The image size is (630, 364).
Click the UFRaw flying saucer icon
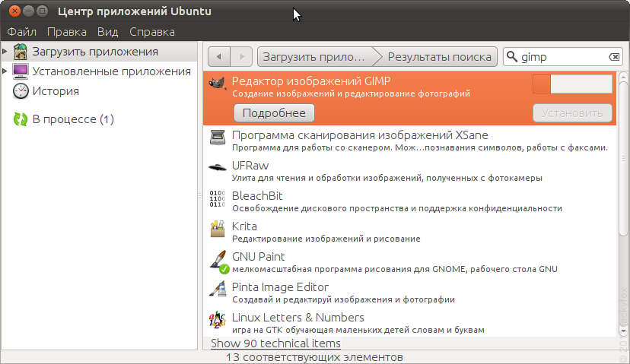(x=218, y=167)
